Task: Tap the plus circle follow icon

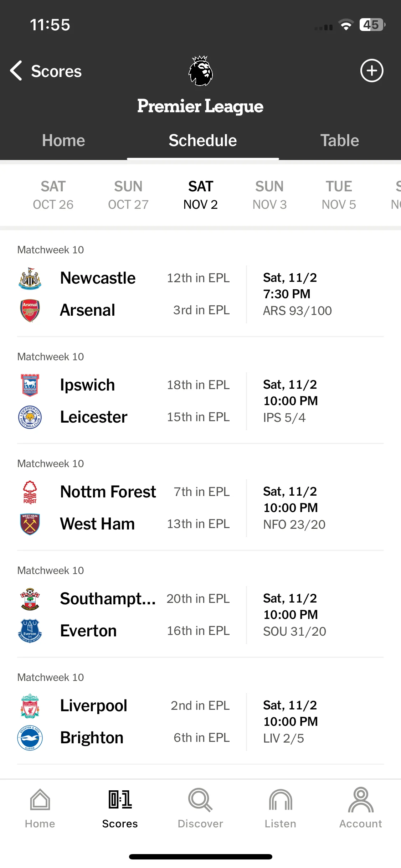Action: pos(372,71)
